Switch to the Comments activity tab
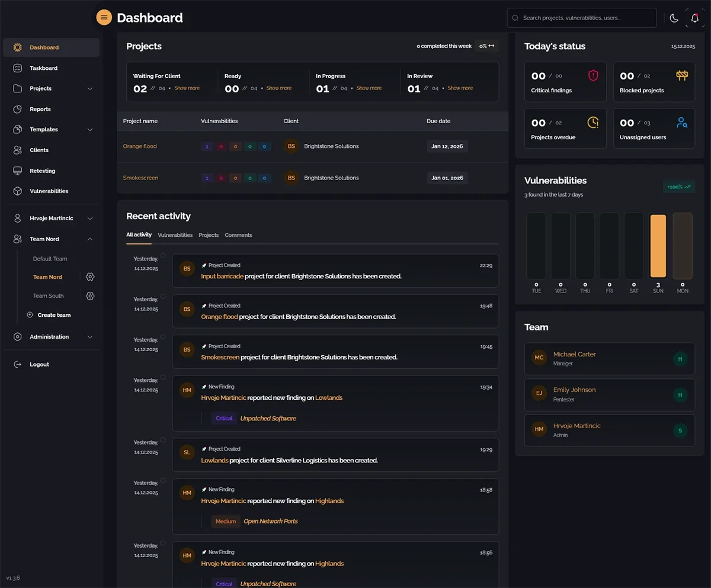Image resolution: width=711 pixels, height=588 pixels. coord(238,235)
